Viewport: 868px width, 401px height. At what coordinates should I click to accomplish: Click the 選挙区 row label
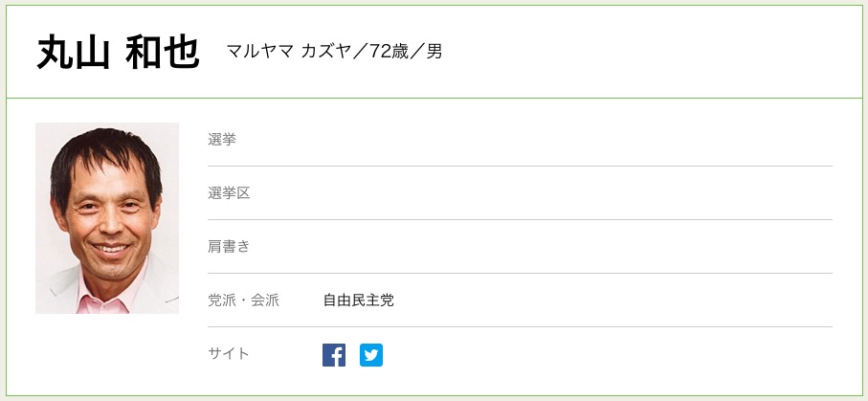pyautogui.click(x=229, y=193)
